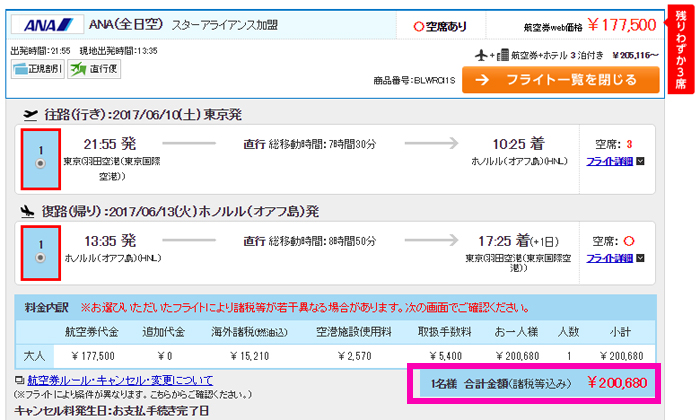Click the small icon before 航空券ルール link
The height and width of the screenshot is (420, 700).
(19, 380)
